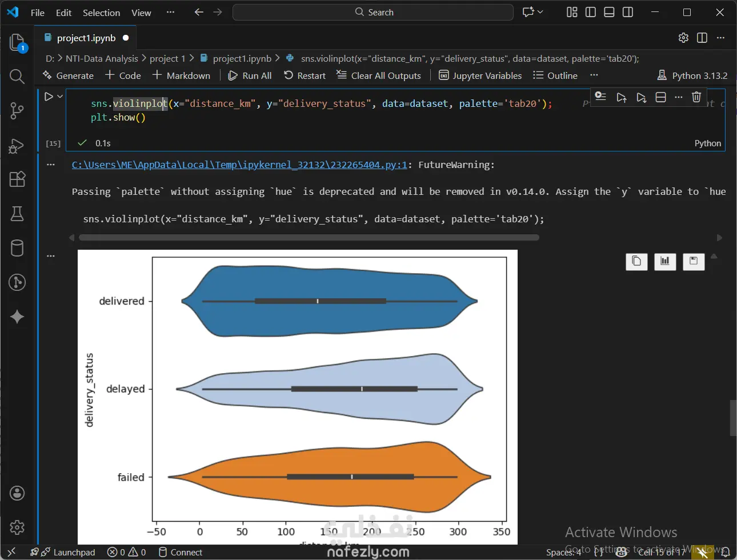Open Source Control view
The image size is (737, 560).
pos(17,111)
